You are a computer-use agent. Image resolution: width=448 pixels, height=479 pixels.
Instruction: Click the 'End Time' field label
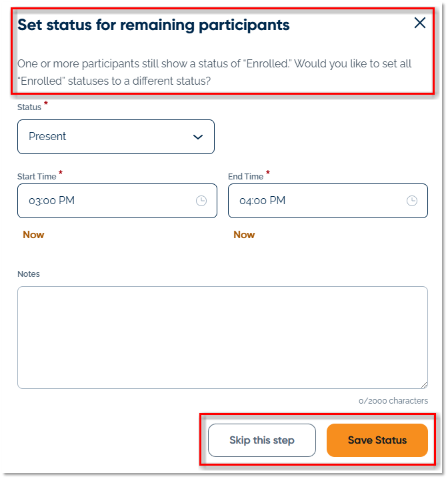[245, 177]
